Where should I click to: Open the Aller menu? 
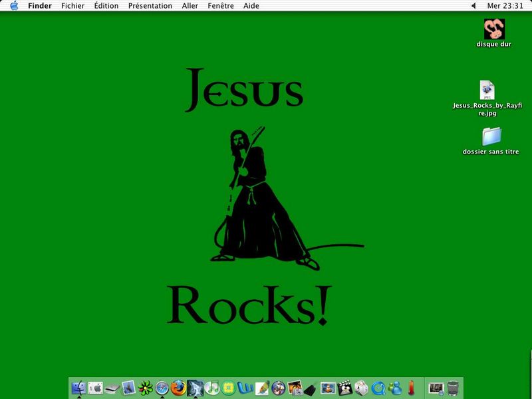(x=190, y=6)
